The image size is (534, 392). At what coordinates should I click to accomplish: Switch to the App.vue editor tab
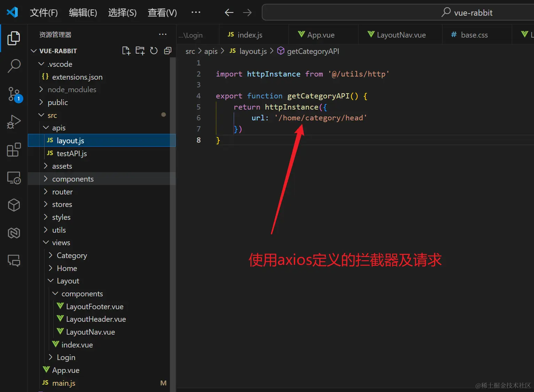pyautogui.click(x=323, y=35)
